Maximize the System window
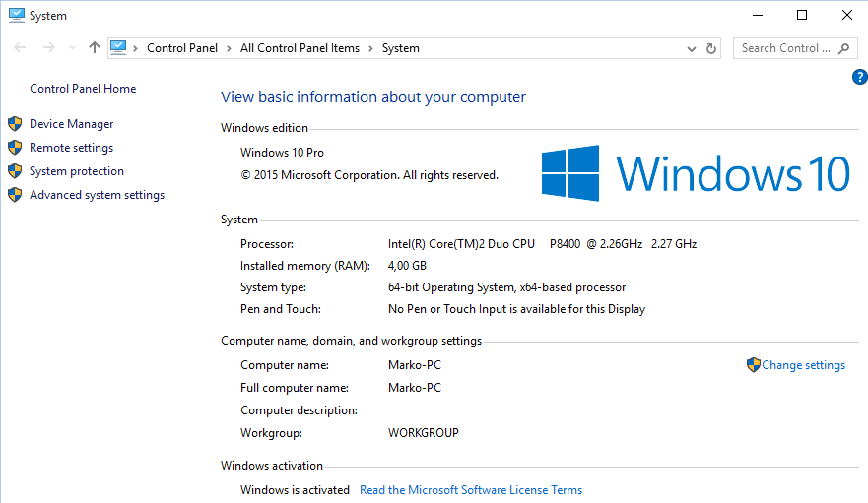Image resolution: width=868 pixels, height=503 pixels. pyautogui.click(x=802, y=15)
